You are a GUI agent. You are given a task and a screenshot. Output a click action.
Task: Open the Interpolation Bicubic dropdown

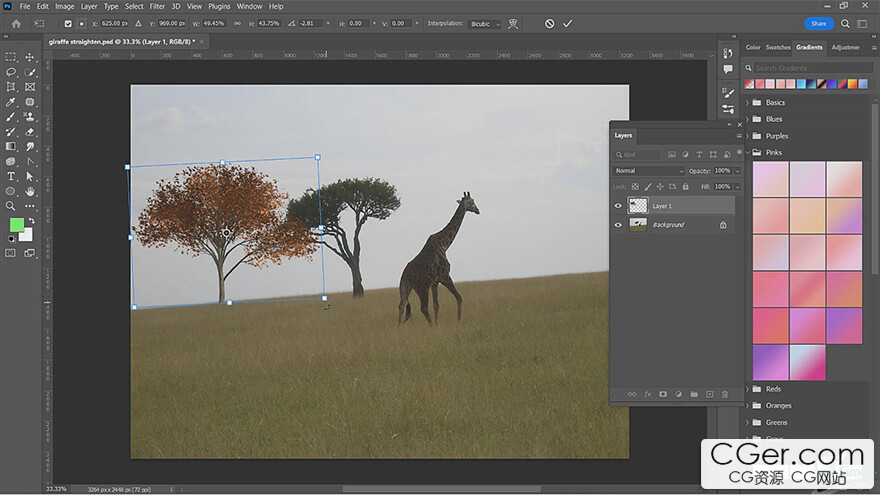click(x=485, y=23)
